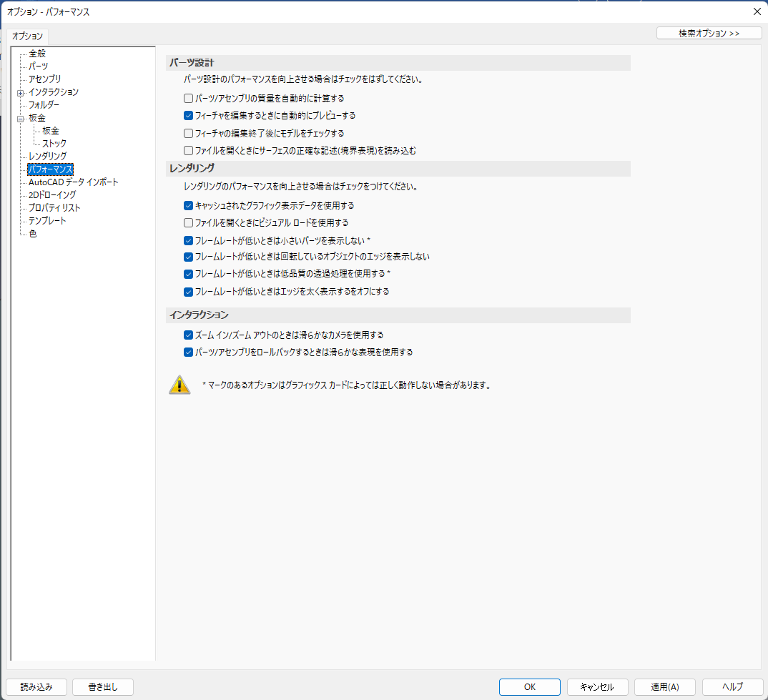
Task: Select 全般 in the options tree
Action: (37, 54)
